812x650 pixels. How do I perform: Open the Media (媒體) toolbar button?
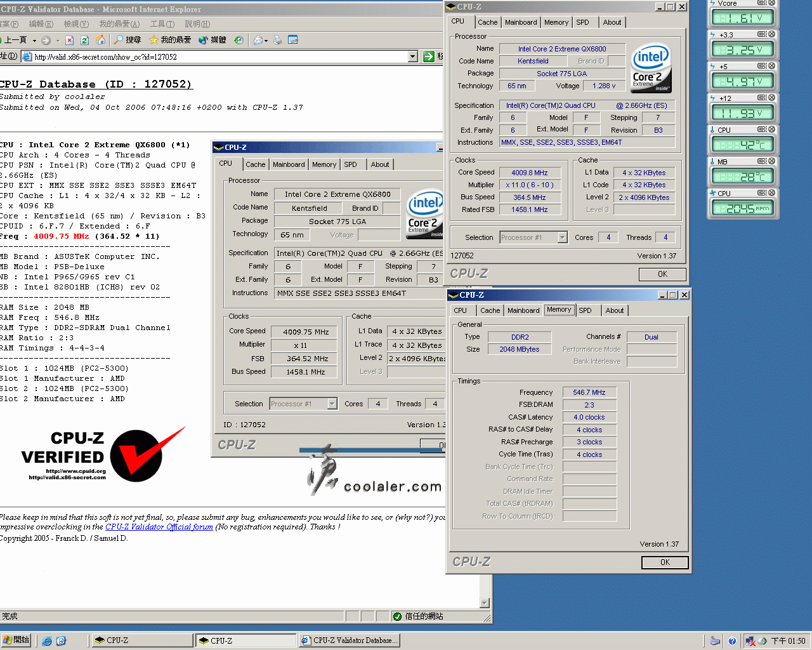213,40
